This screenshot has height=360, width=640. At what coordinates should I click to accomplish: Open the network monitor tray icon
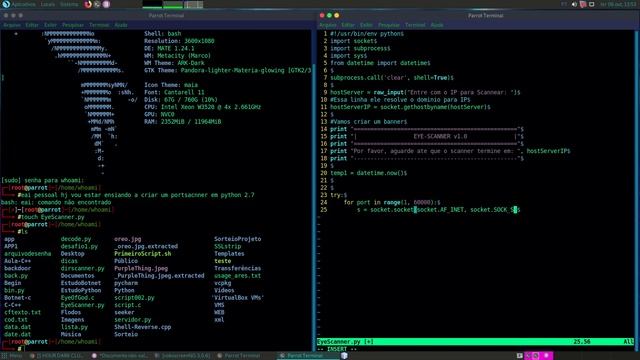pyautogui.click(x=591, y=4)
